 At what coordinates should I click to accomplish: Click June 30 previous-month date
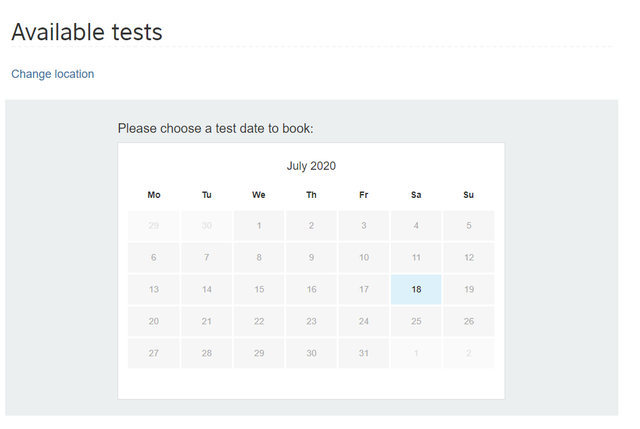coord(207,225)
